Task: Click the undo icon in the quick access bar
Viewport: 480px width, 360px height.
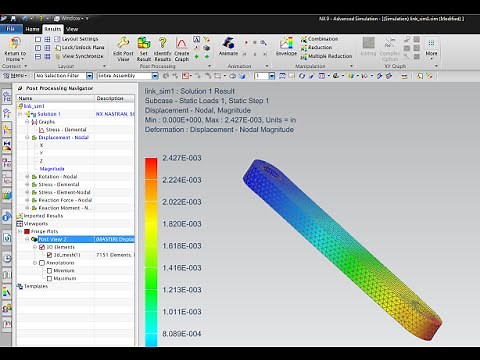Action: tap(24, 18)
